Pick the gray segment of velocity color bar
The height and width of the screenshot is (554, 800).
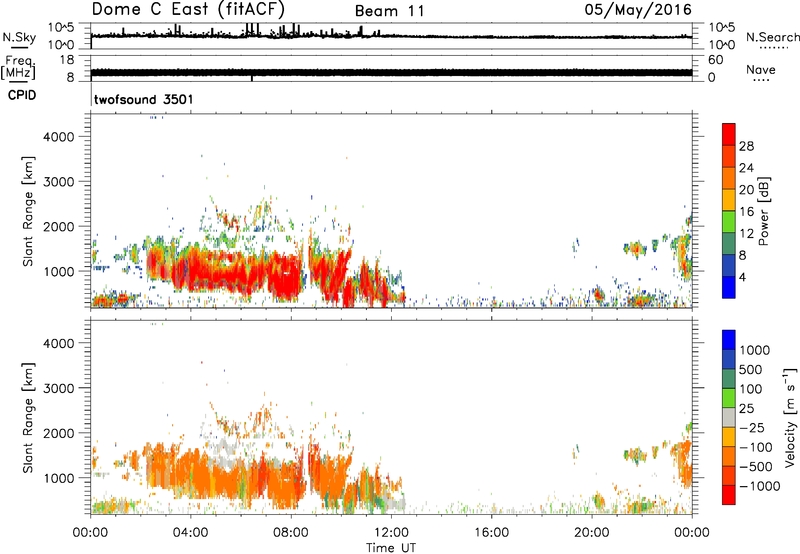pos(729,417)
